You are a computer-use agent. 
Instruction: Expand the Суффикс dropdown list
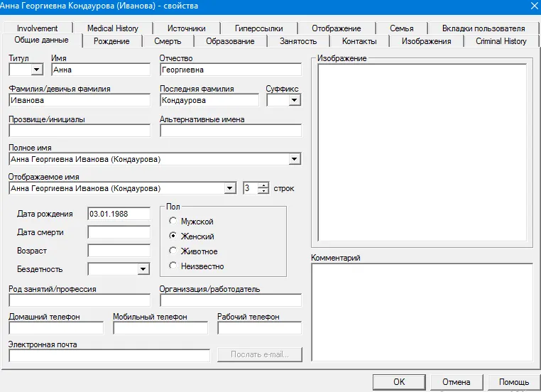295,101
